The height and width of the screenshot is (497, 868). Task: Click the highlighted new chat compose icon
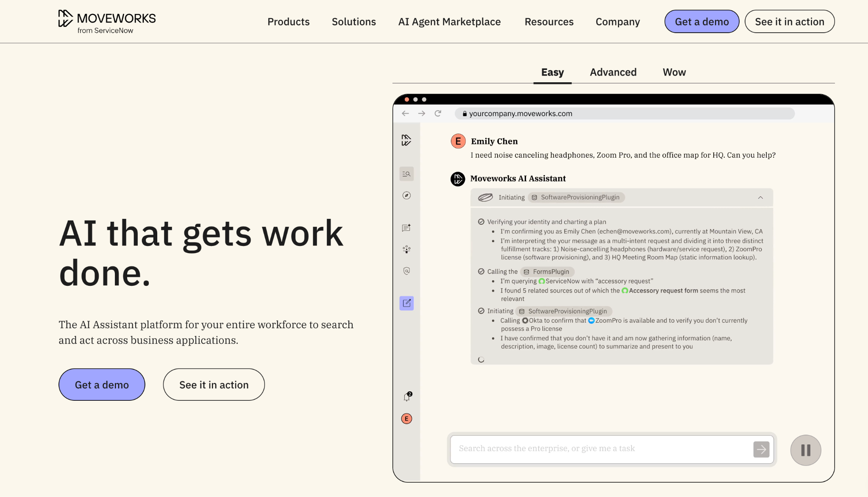click(406, 303)
